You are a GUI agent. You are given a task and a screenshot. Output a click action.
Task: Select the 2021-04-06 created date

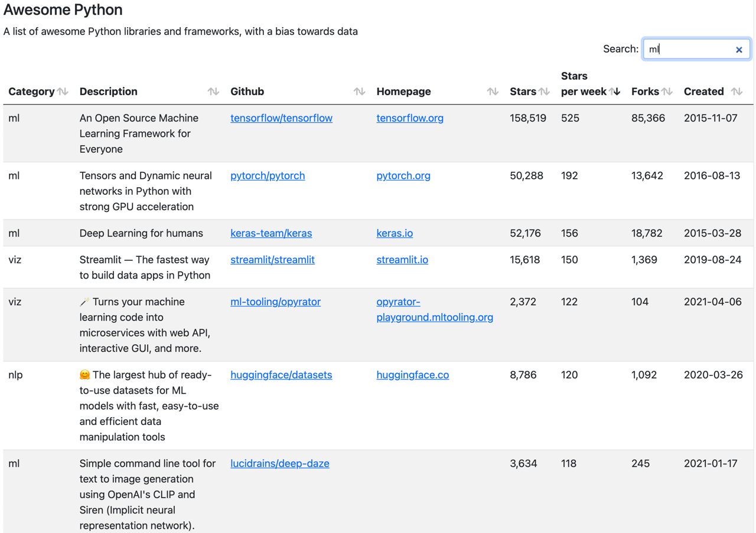tap(712, 302)
